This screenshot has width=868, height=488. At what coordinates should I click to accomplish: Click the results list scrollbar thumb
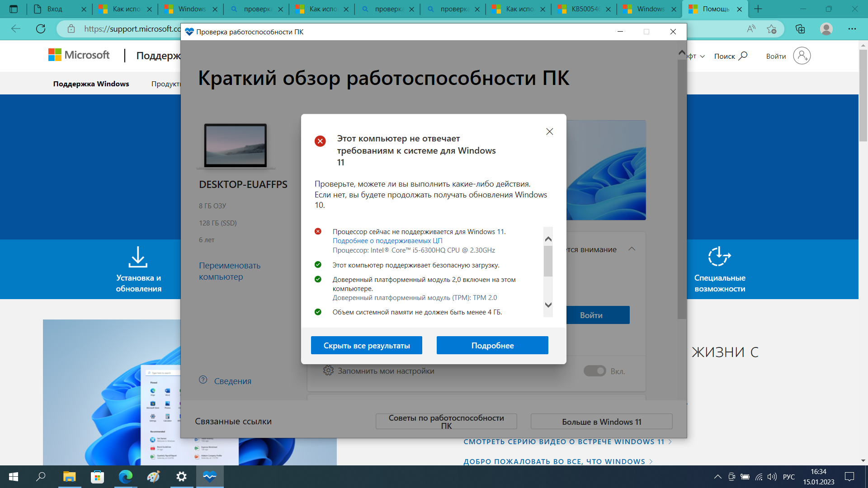tap(548, 261)
